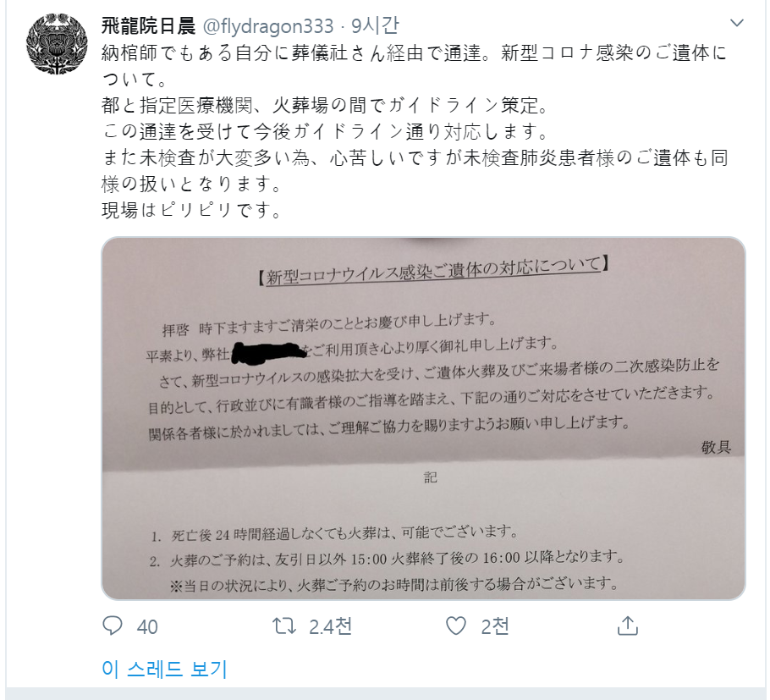
Task: Click the reply count 40
Action: (x=147, y=627)
